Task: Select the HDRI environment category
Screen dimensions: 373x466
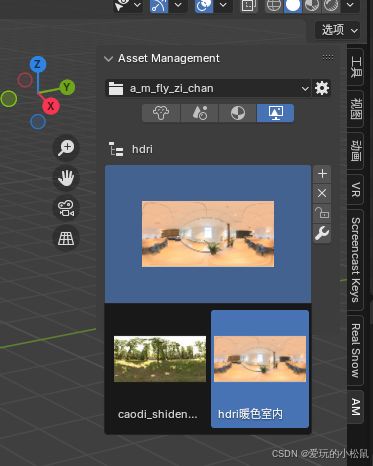Action: point(275,113)
